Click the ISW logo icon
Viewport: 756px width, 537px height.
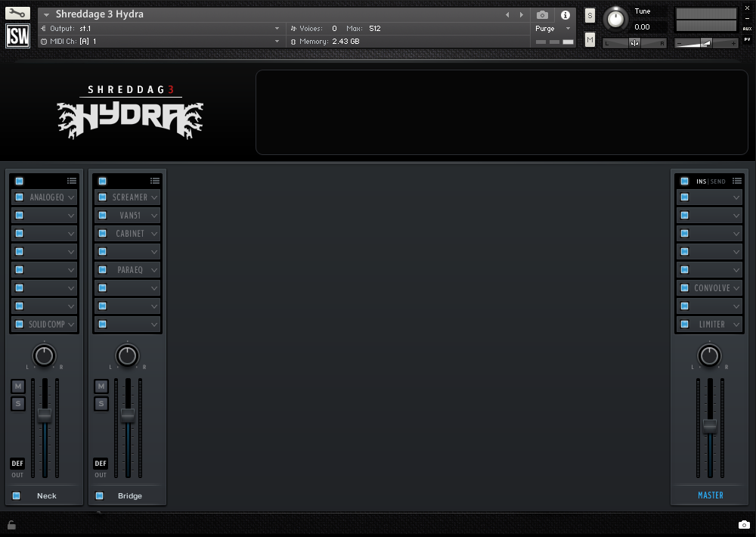[17, 36]
